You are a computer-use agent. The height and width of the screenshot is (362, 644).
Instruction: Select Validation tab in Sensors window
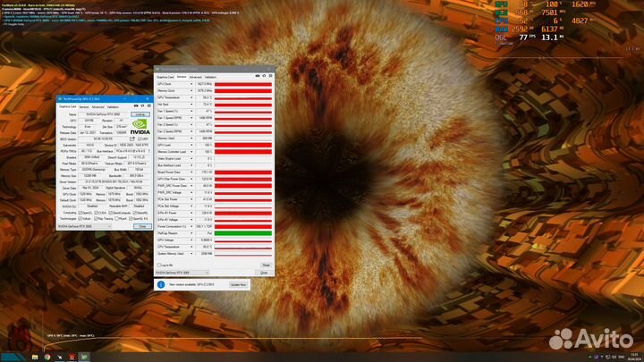[210, 77]
